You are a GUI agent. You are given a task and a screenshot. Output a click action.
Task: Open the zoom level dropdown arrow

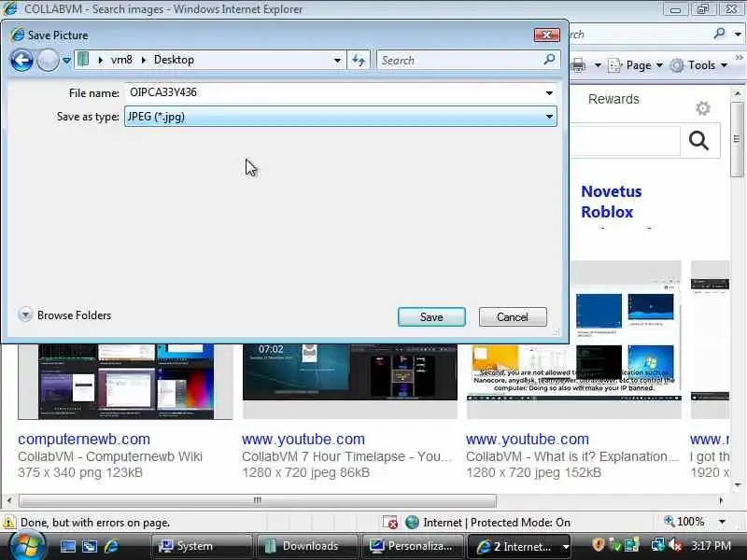tap(722, 522)
